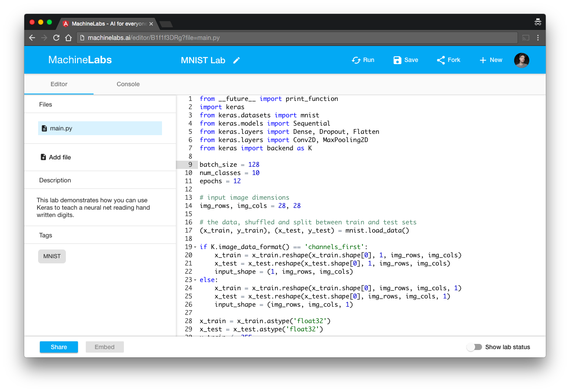Switch to the Console tab
Screen dimensions: 570x392
(128, 84)
